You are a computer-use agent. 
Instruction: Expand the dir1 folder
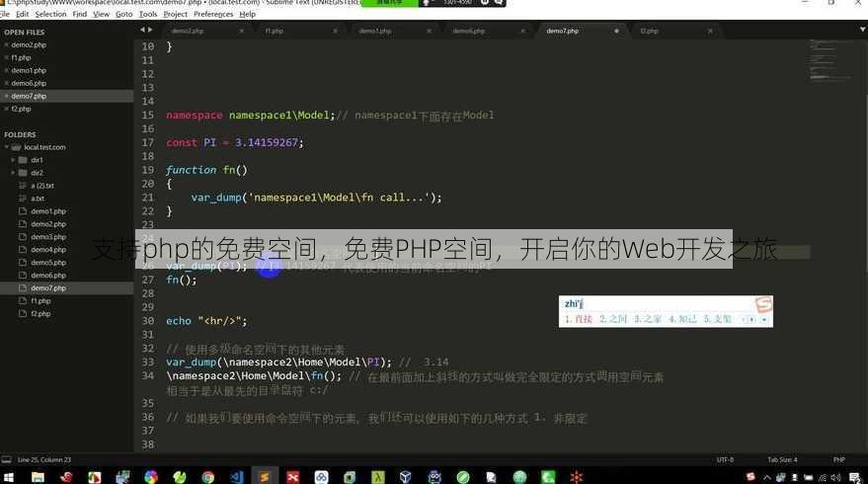point(13,160)
